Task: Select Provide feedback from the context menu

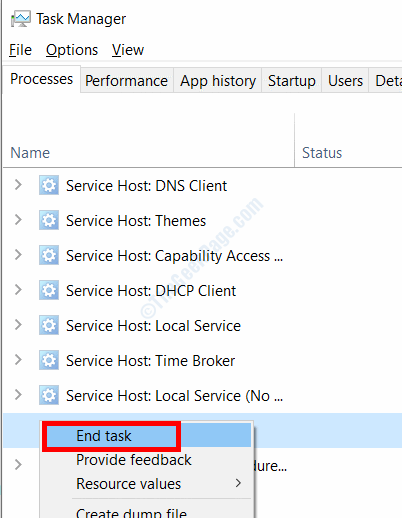Action: click(x=134, y=460)
